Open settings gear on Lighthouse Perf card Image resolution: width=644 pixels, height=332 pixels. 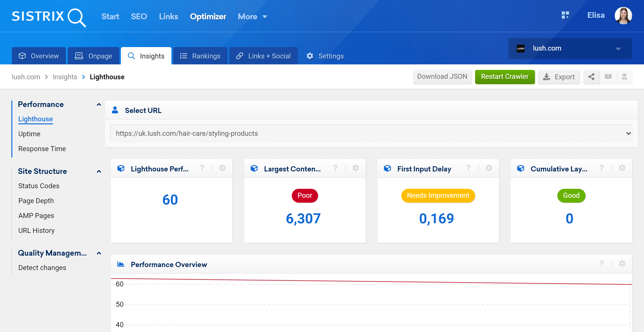[222, 168]
